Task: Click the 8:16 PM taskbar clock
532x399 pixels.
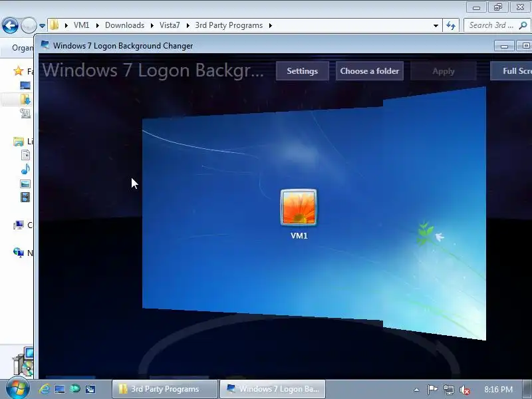Action: click(x=498, y=390)
